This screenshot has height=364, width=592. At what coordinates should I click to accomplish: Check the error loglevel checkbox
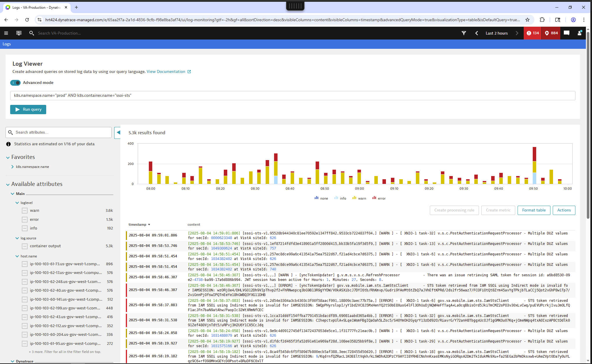coord(25,220)
